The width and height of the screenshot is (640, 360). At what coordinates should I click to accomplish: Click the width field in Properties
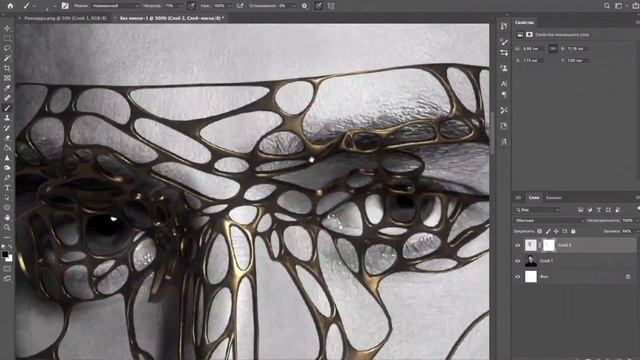click(533, 49)
